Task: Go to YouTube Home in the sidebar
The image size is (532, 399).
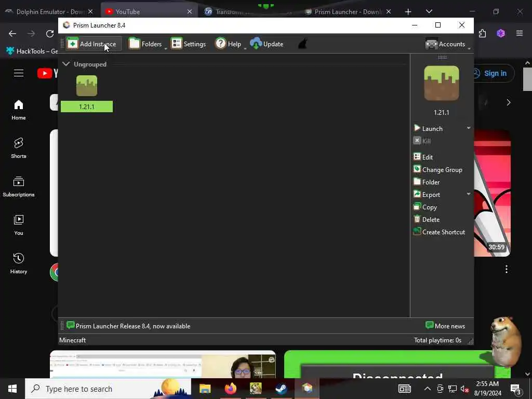Action: pyautogui.click(x=19, y=110)
